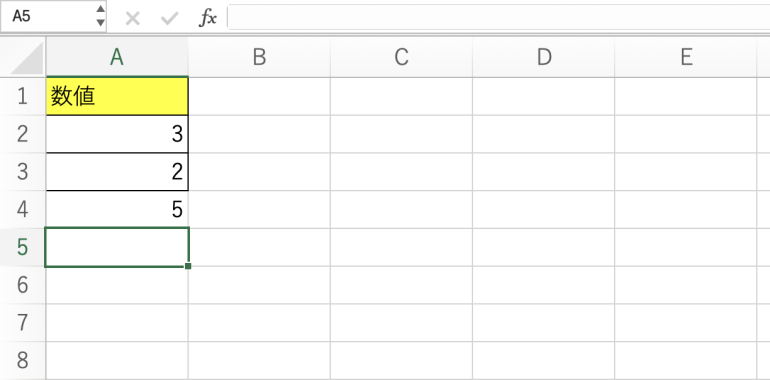
Task: Click the Select All corner triangle
Action: coord(27,59)
